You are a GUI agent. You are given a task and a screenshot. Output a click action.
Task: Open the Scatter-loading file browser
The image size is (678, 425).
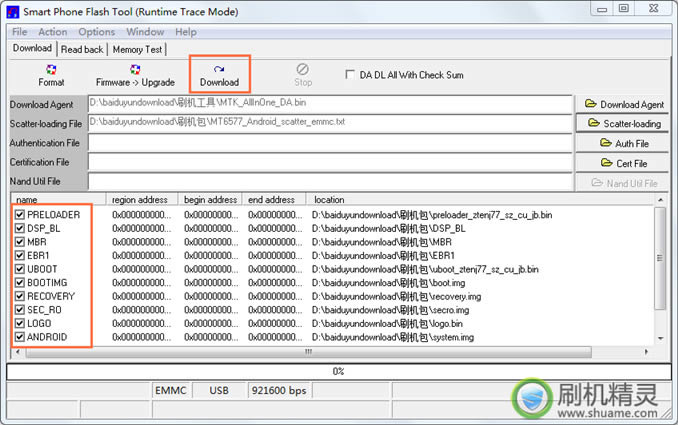point(624,124)
